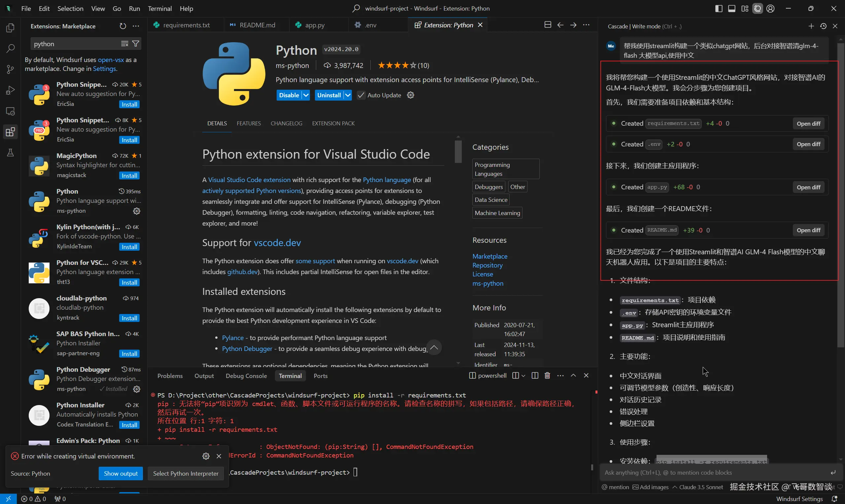Viewport: 845px width, 504px height.
Task: Open the Run and Debug view icon
Action: (10, 90)
